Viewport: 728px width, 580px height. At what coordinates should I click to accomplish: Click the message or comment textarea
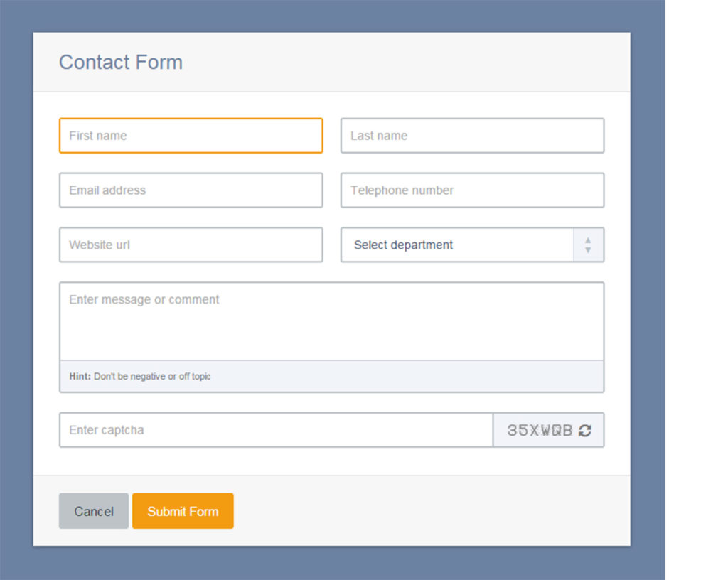click(331, 321)
